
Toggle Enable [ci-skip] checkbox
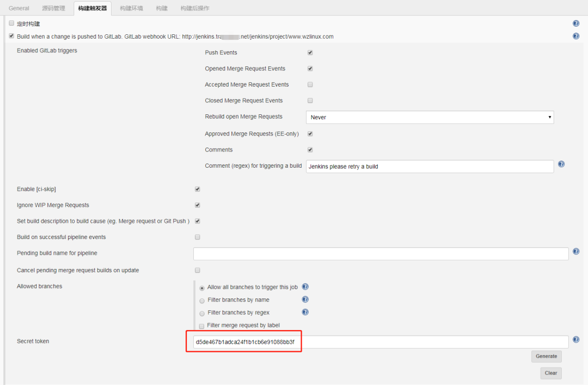198,189
